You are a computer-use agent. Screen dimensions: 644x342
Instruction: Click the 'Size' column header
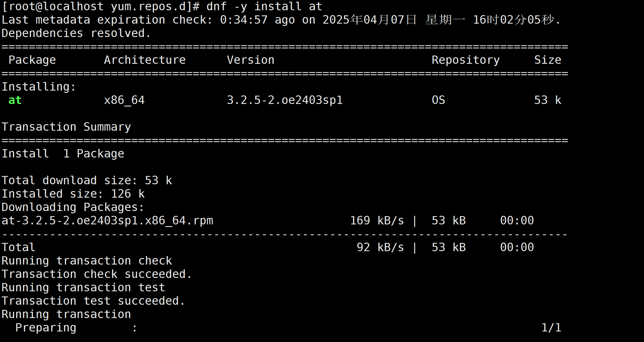pos(548,60)
